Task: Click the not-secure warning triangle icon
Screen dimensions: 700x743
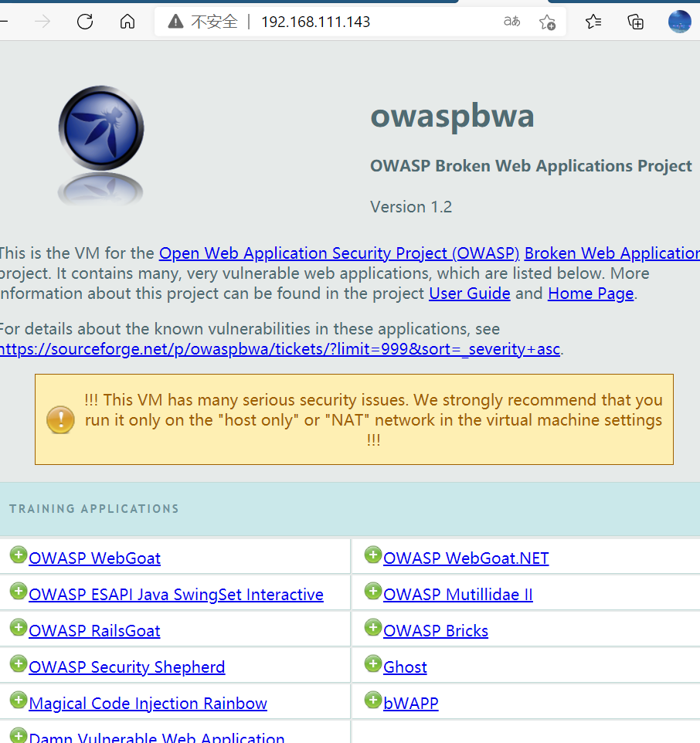Action: pyautogui.click(x=175, y=22)
